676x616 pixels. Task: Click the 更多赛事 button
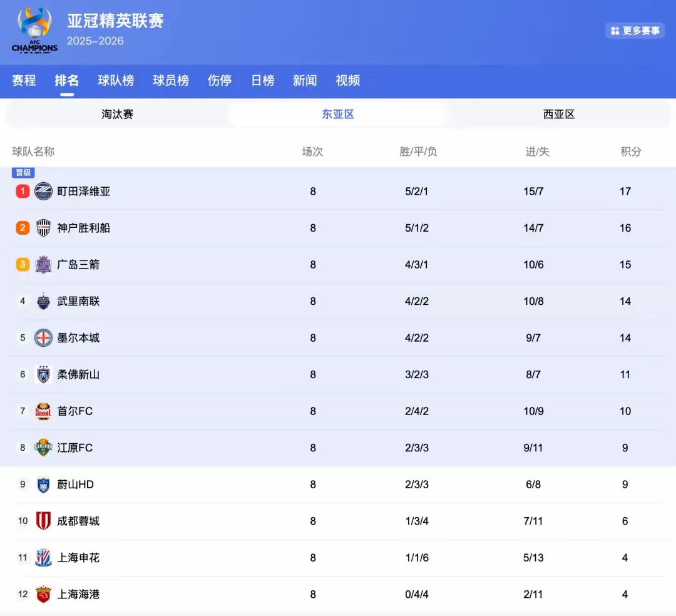pos(635,30)
